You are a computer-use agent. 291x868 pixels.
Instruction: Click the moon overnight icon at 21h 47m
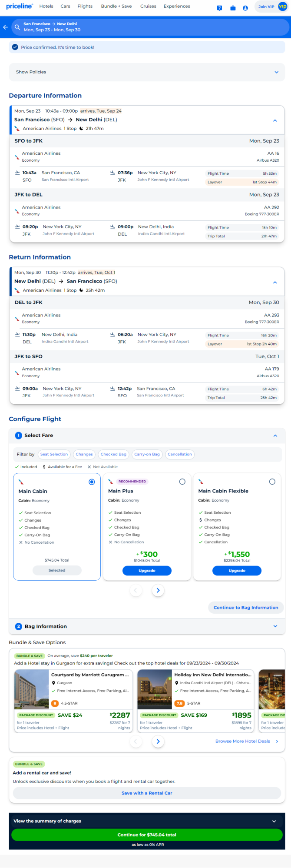(81, 129)
